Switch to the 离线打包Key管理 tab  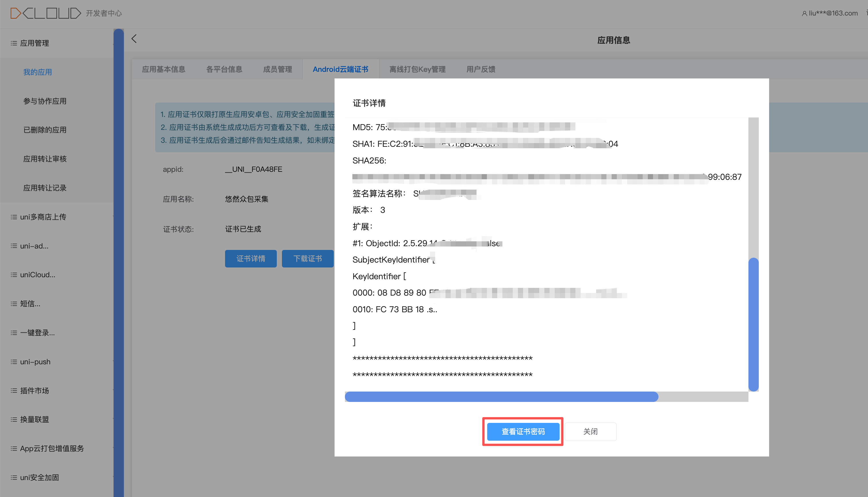[417, 69]
